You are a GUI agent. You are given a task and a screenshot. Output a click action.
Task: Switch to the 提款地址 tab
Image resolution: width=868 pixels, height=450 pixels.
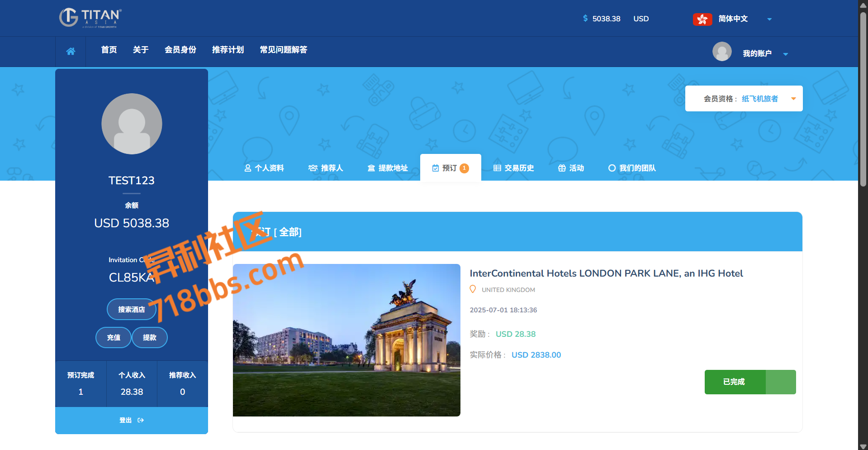(x=388, y=168)
